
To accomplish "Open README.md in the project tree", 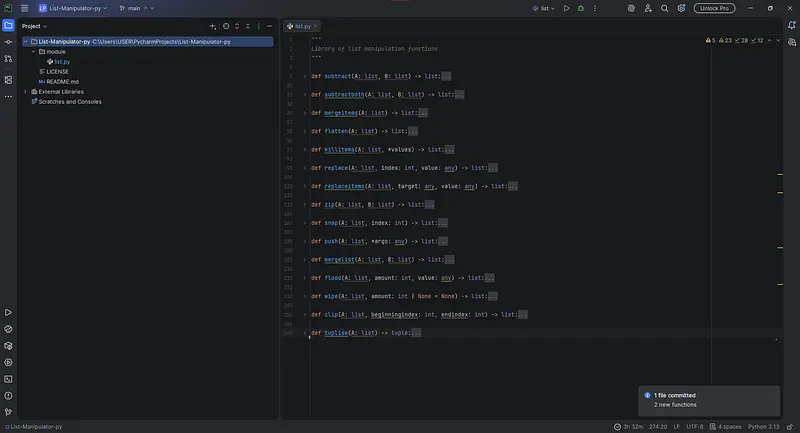I will pyautogui.click(x=60, y=81).
